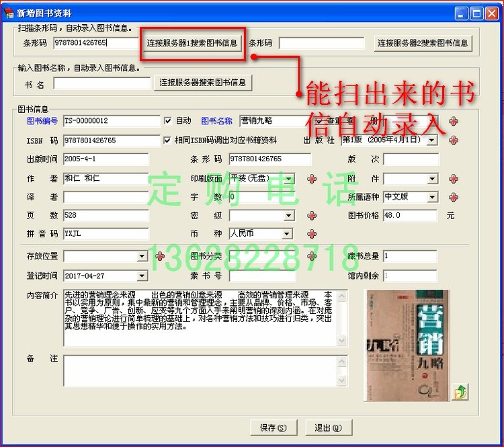Click the book icon in title bar
504x447 pixels.
9,13
